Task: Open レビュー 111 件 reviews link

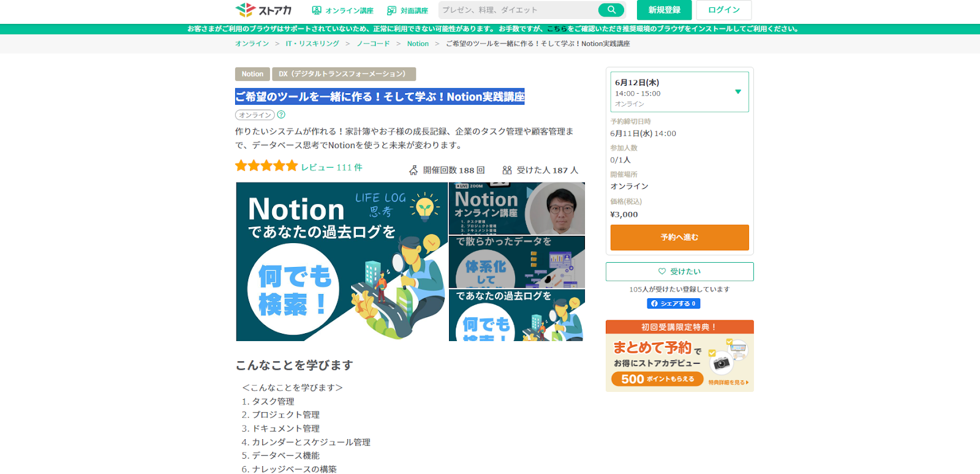Action: pos(331,167)
